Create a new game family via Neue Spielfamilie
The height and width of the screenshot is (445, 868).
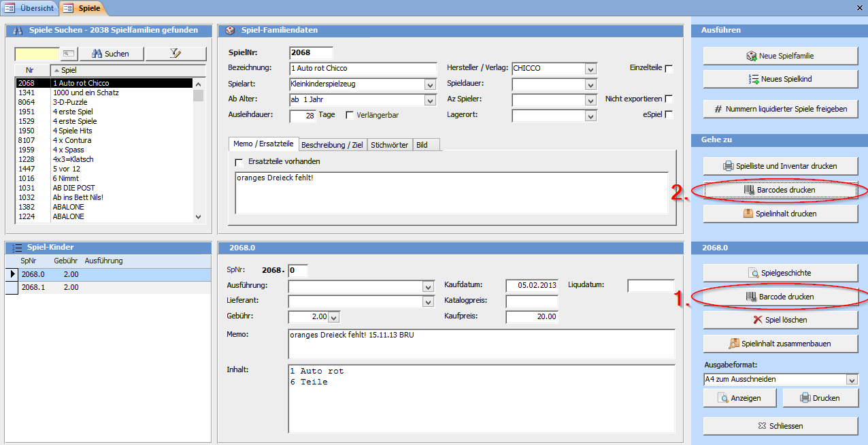(780, 56)
